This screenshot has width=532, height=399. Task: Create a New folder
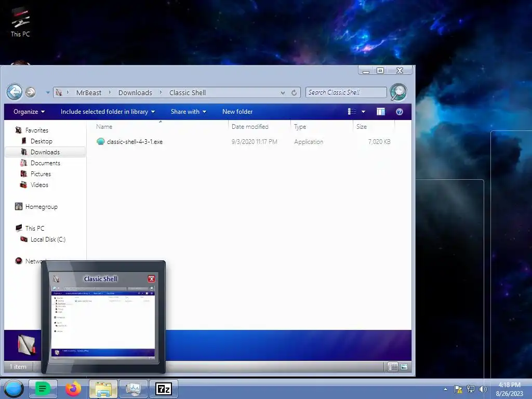(x=237, y=112)
